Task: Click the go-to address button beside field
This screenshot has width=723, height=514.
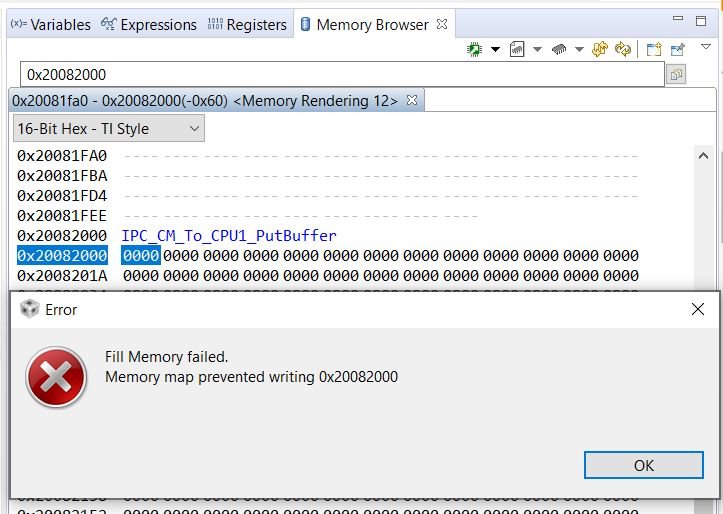Action: (x=676, y=74)
